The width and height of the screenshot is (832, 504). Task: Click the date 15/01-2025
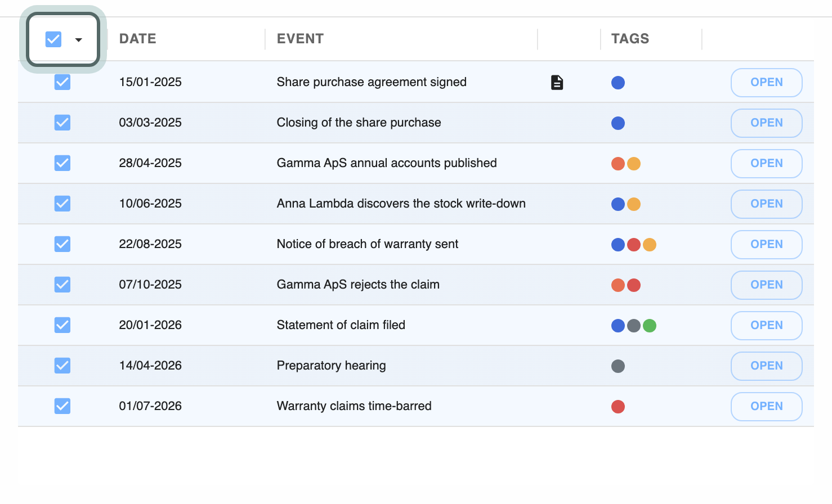pyautogui.click(x=150, y=82)
